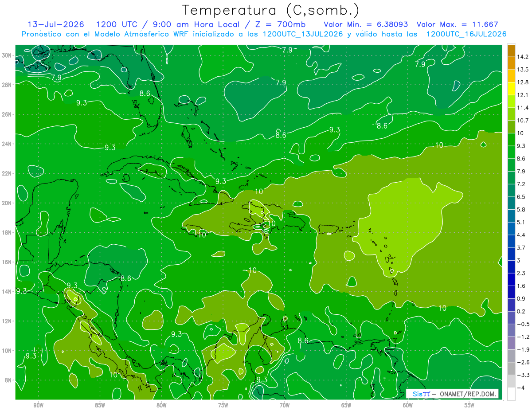Click the 11.4 colorbar value
532x411 pixels.
coord(523,108)
